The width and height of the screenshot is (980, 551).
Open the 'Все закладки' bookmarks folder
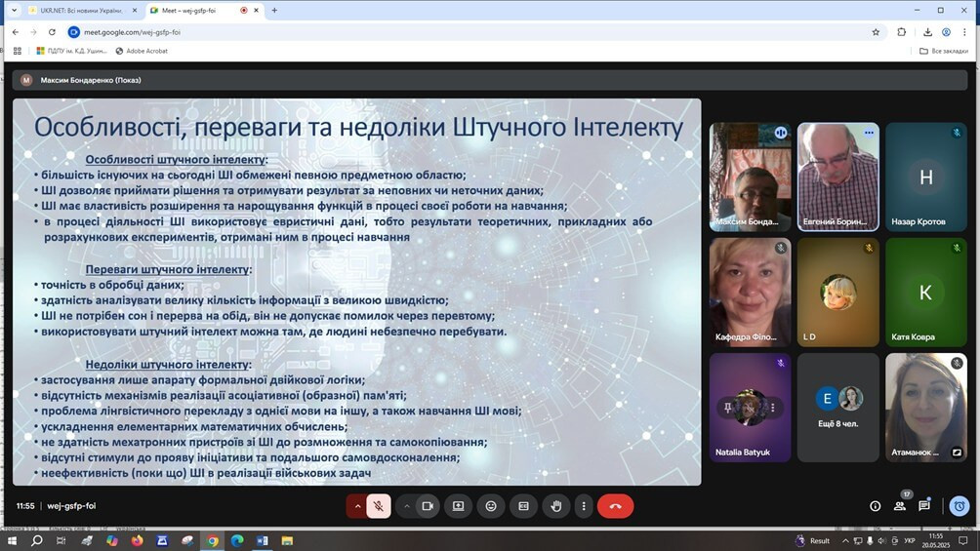[x=944, y=51]
